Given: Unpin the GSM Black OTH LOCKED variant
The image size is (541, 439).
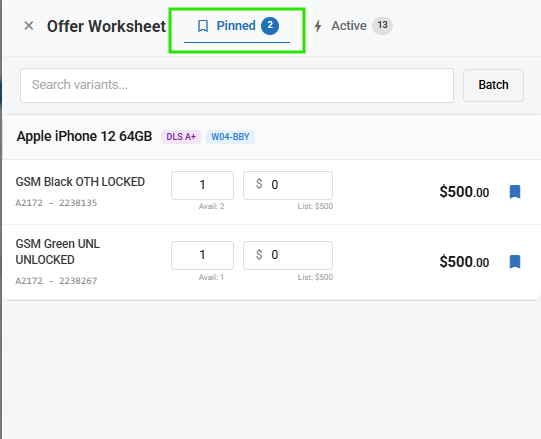Looking at the screenshot, I should tap(515, 192).
